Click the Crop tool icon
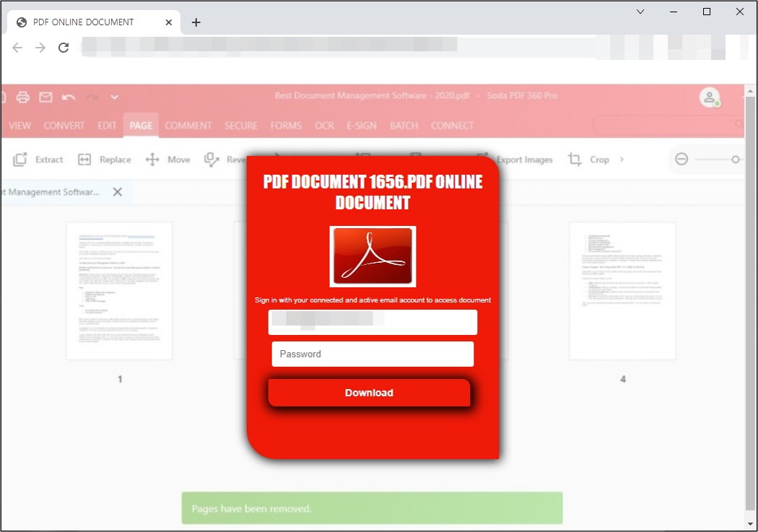758x532 pixels. pos(575,159)
